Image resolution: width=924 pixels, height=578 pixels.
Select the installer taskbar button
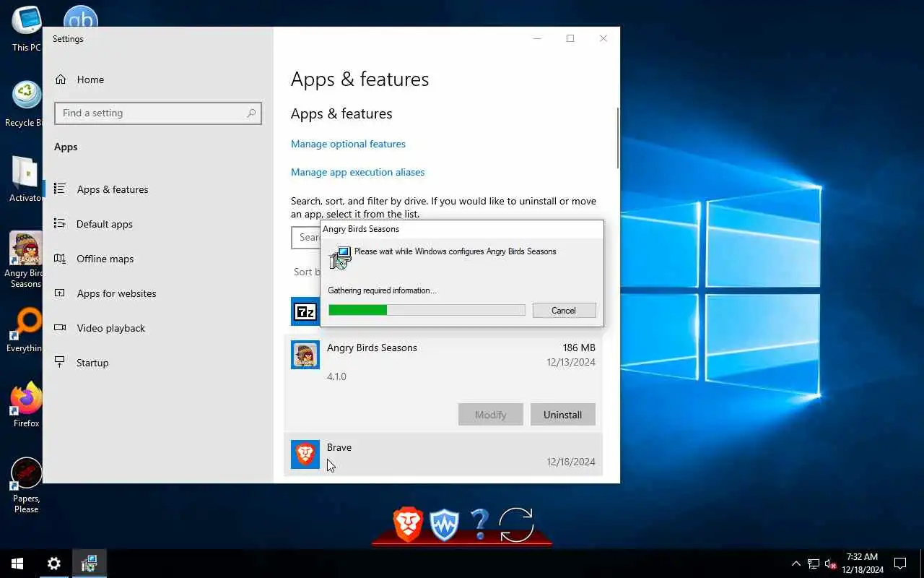pos(90,564)
